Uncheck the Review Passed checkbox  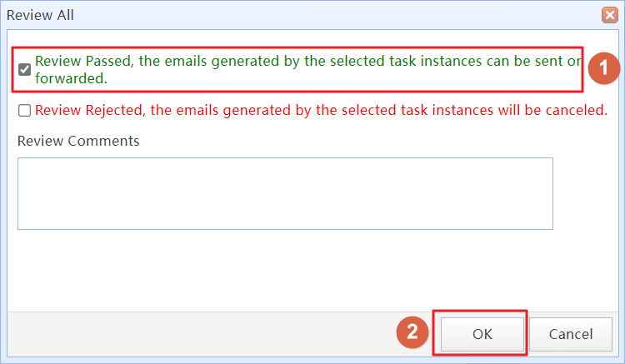[x=25, y=69]
